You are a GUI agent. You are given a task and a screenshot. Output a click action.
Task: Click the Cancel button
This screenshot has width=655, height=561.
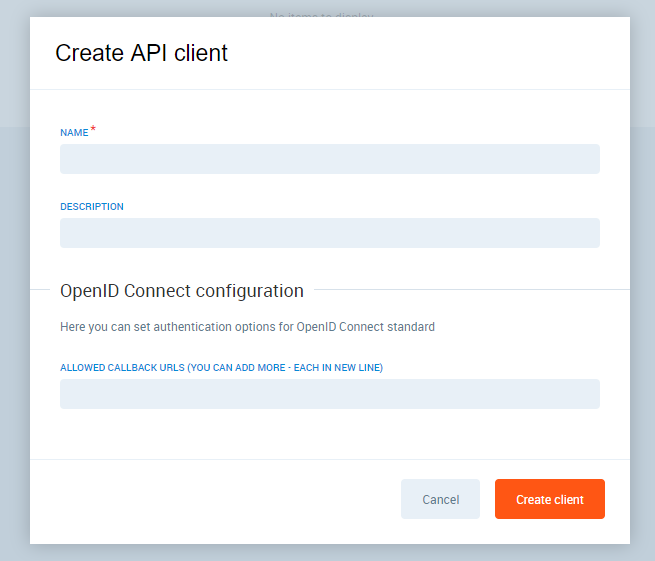[440, 499]
